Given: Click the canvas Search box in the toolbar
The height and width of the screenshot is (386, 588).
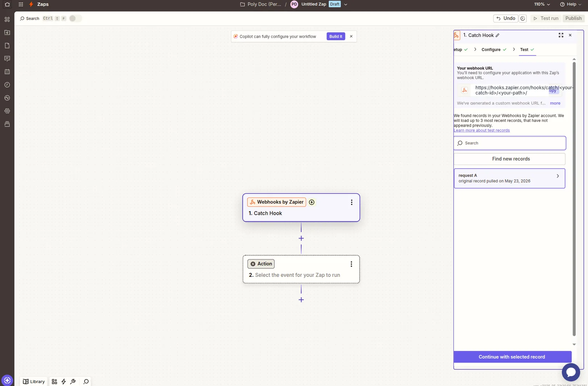Looking at the screenshot, I should coord(29,19).
